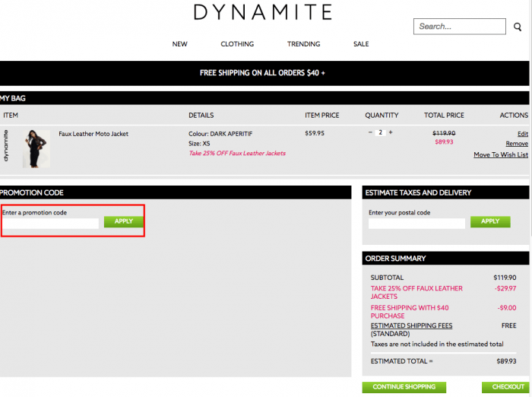Click the Colour: DARK APERITIF detail
The image size is (532, 397).
(220, 134)
